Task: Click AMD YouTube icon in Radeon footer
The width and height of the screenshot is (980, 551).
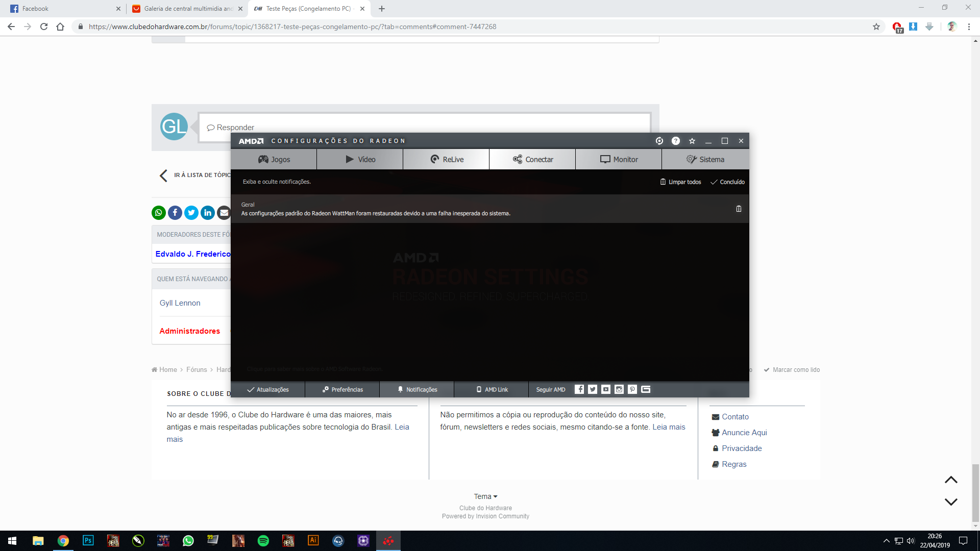Action: [606, 389]
